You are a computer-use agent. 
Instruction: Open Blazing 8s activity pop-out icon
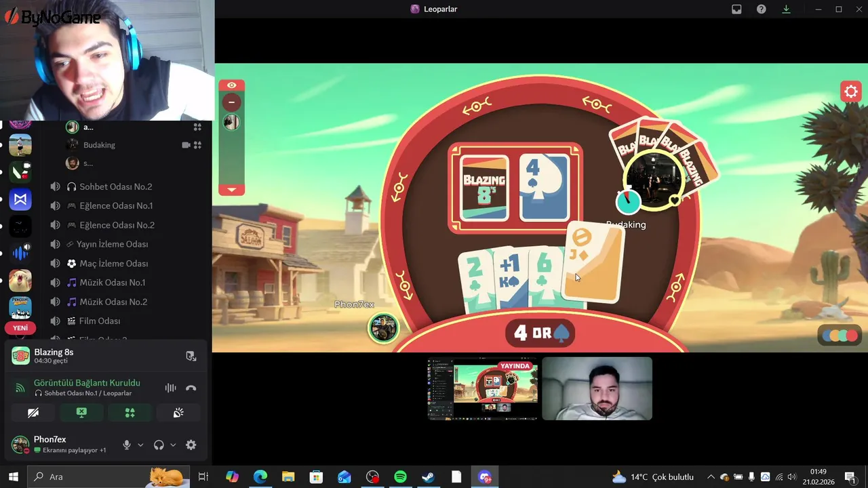191,356
